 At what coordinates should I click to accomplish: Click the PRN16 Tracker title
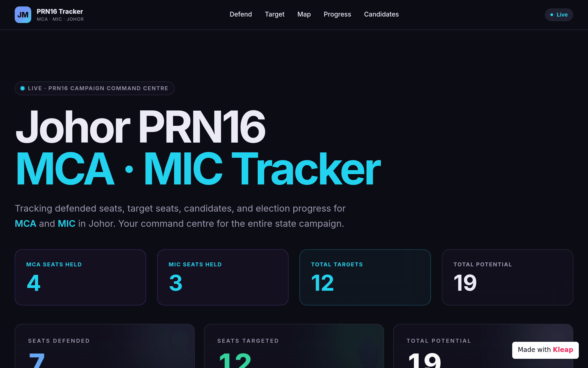pos(60,11)
